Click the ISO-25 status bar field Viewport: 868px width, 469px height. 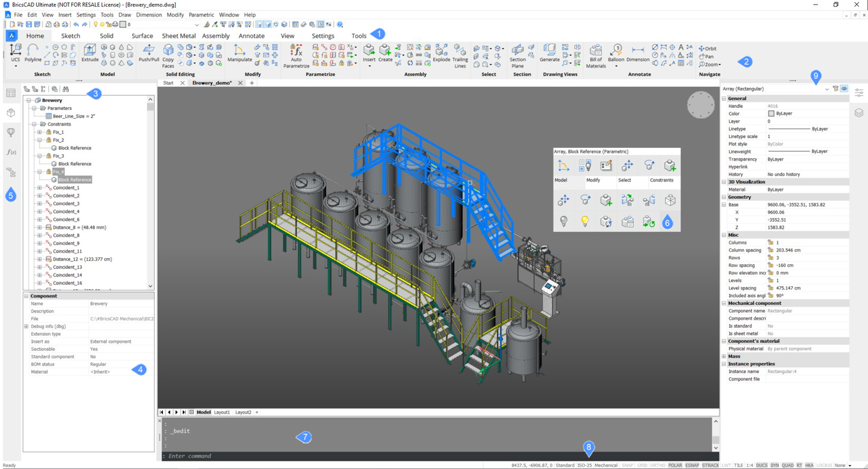pos(584,466)
